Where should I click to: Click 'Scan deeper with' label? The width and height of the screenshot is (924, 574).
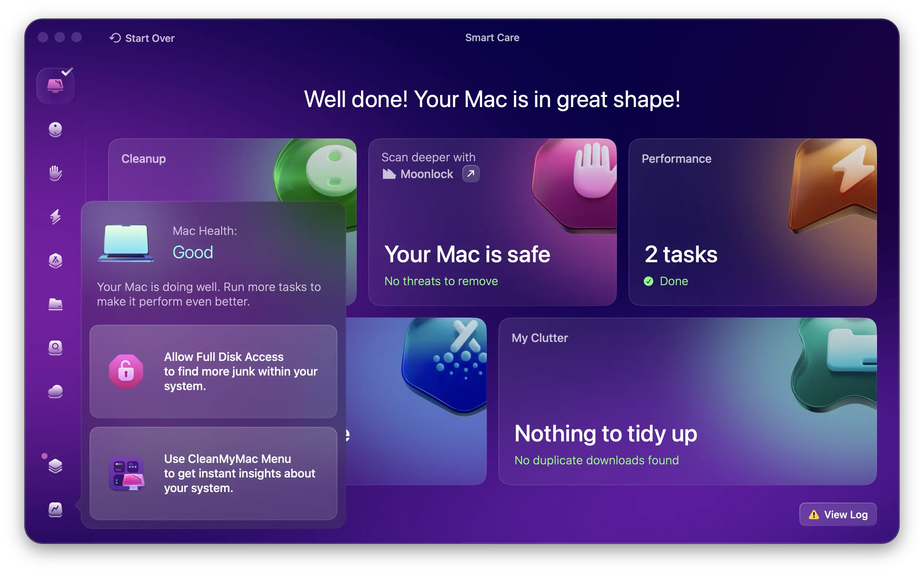pos(428,157)
